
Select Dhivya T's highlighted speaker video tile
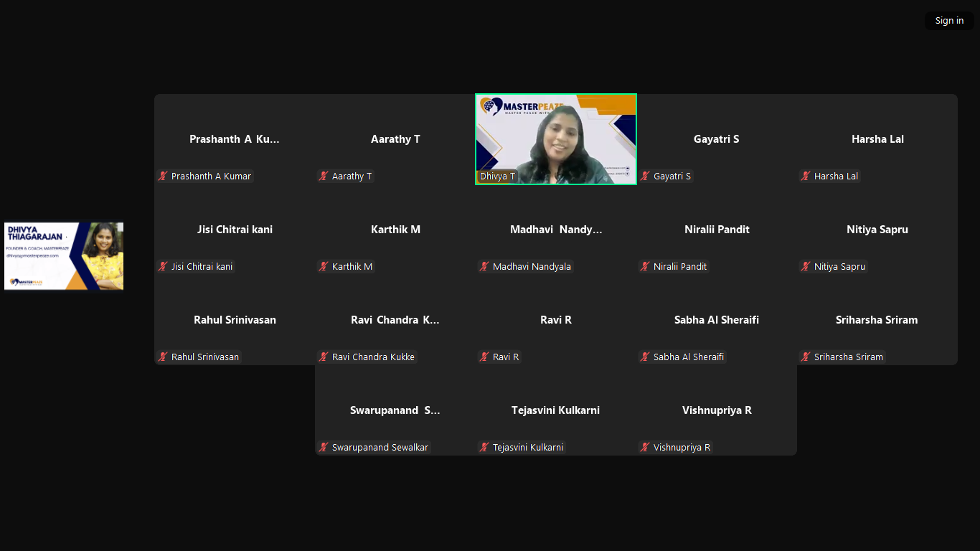click(555, 139)
